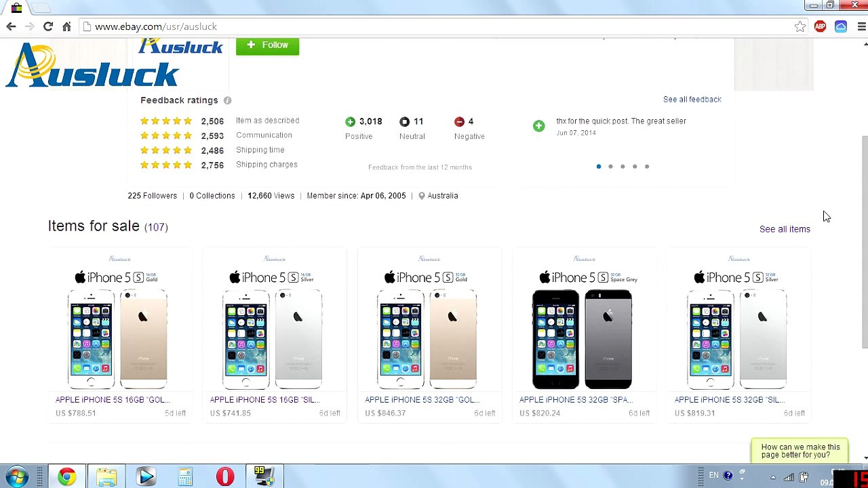
Task: Bookmark this page with the star icon
Action: (x=800, y=26)
